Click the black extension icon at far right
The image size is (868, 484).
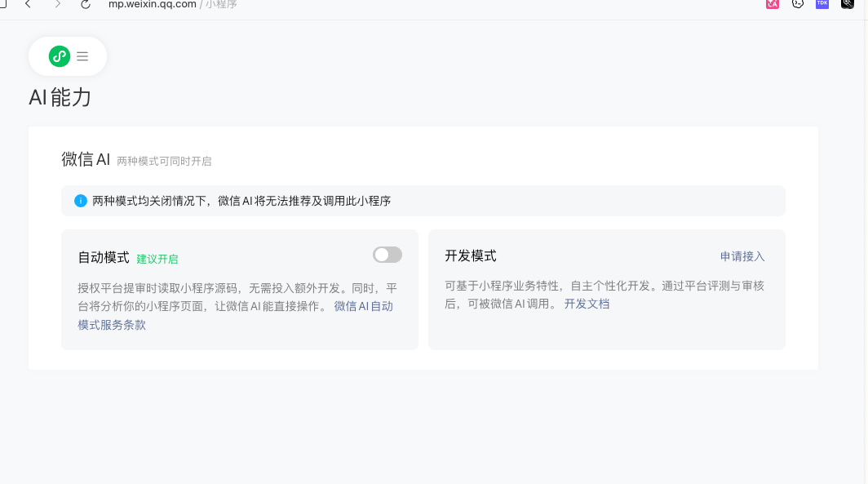(x=848, y=4)
